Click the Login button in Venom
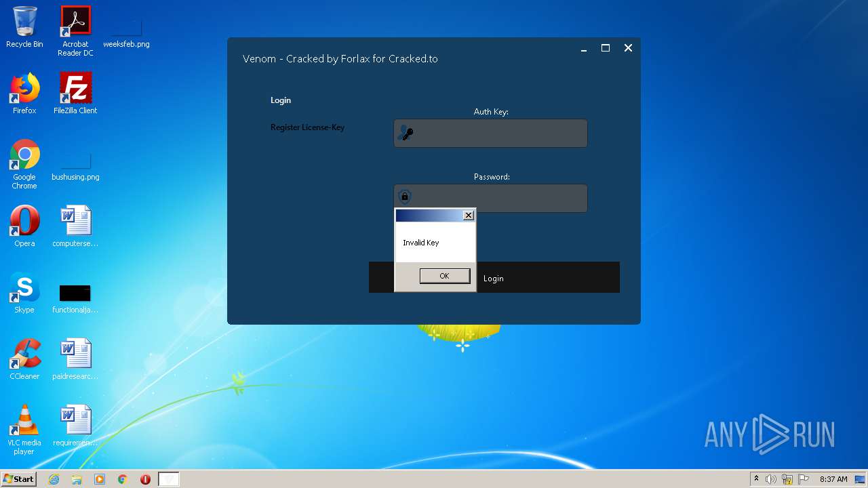Screen dimensions: 868x488 coord(494,278)
